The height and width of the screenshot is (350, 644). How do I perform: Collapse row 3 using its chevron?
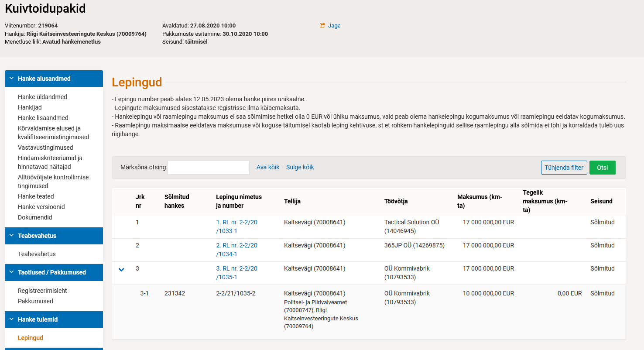pos(121,270)
